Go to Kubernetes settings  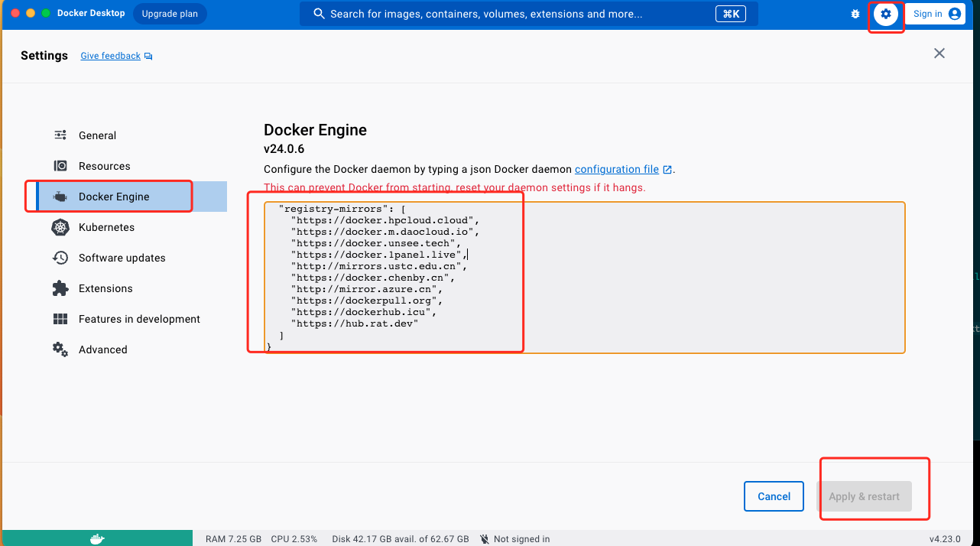106,227
